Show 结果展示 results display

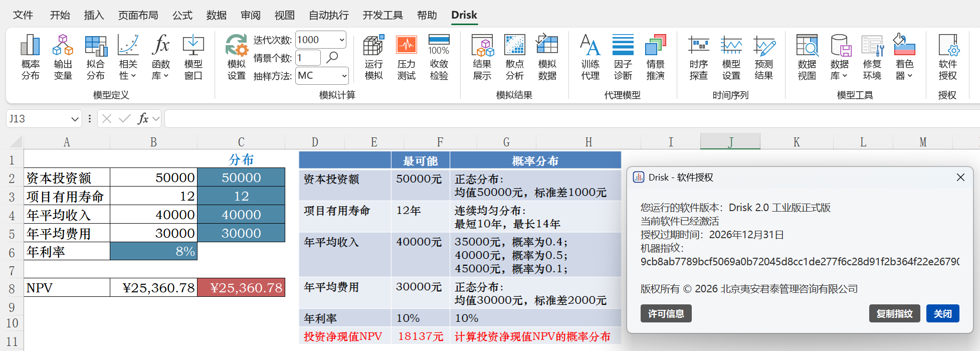[482, 57]
